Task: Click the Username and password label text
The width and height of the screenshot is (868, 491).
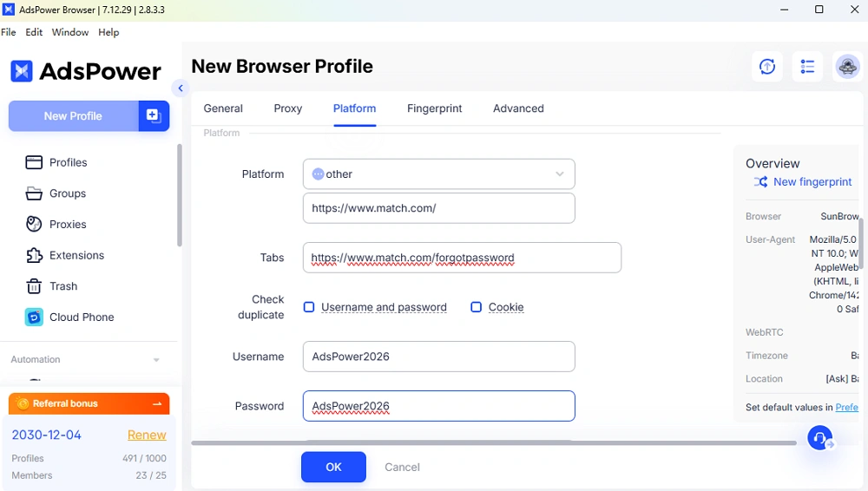Action: coord(384,307)
